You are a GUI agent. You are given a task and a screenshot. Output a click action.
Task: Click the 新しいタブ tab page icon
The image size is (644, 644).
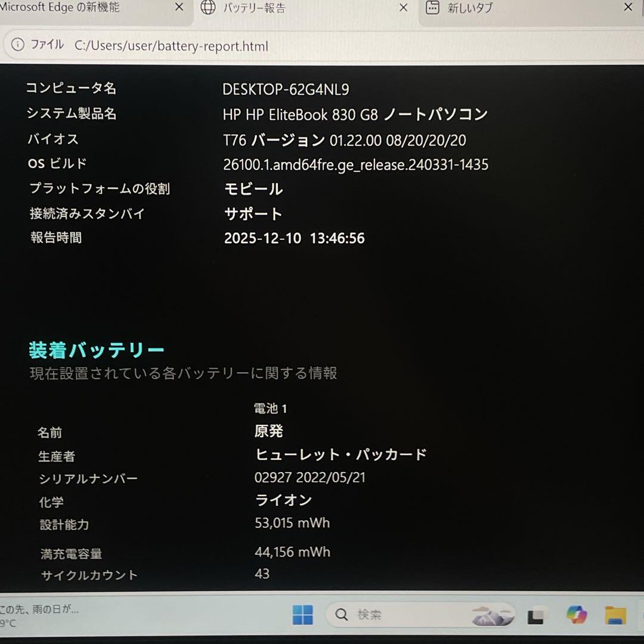[433, 8]
